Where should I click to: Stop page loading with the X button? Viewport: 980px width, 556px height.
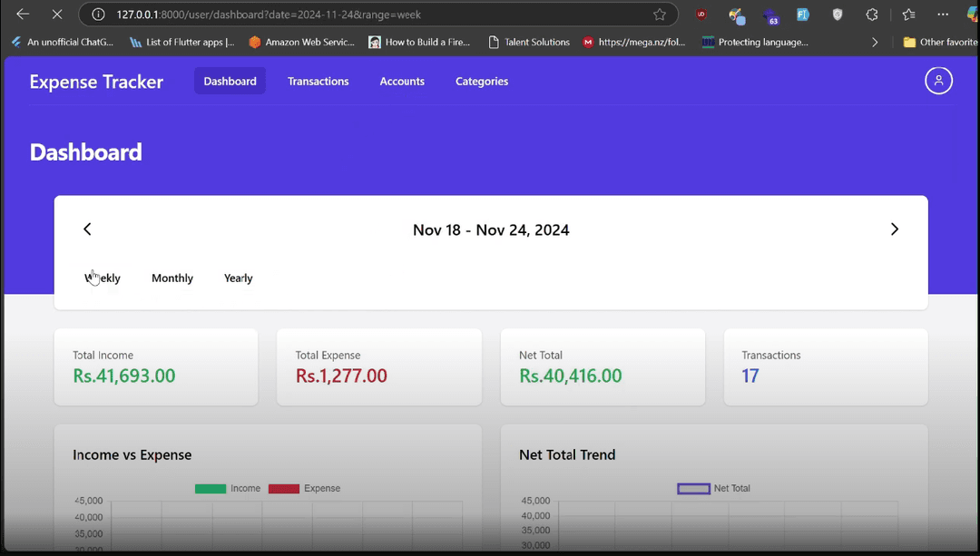(56, 15)
